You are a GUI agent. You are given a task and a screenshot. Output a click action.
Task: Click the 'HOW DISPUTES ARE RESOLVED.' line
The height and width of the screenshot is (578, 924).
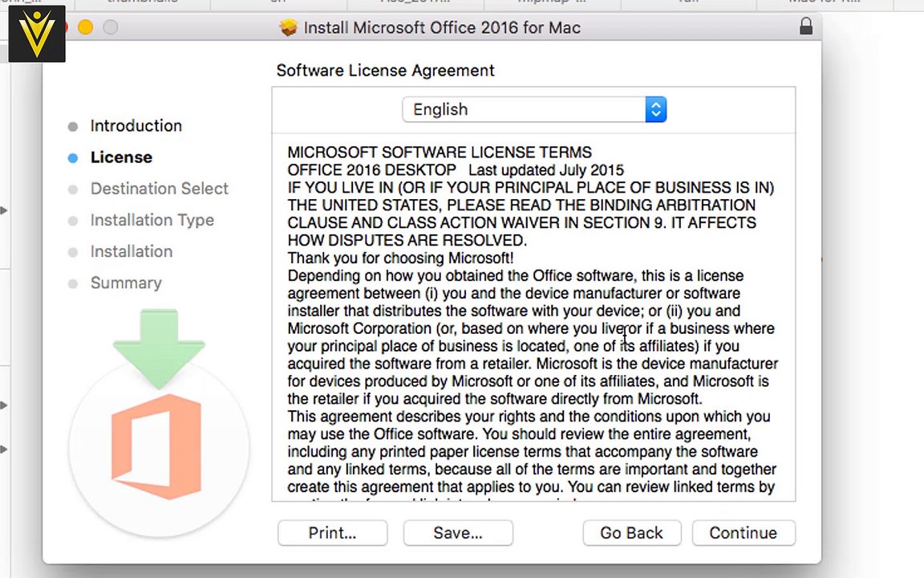point(407,241)
